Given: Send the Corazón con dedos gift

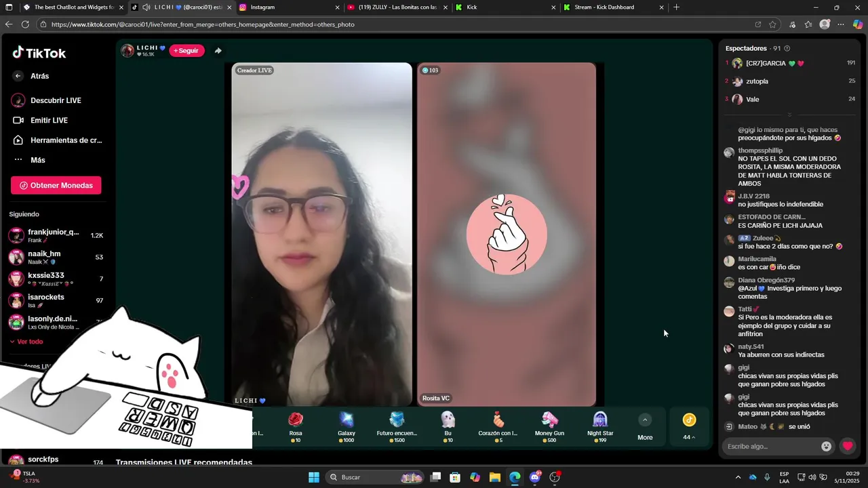Looking at the screenshot, I should pos(498,426).
